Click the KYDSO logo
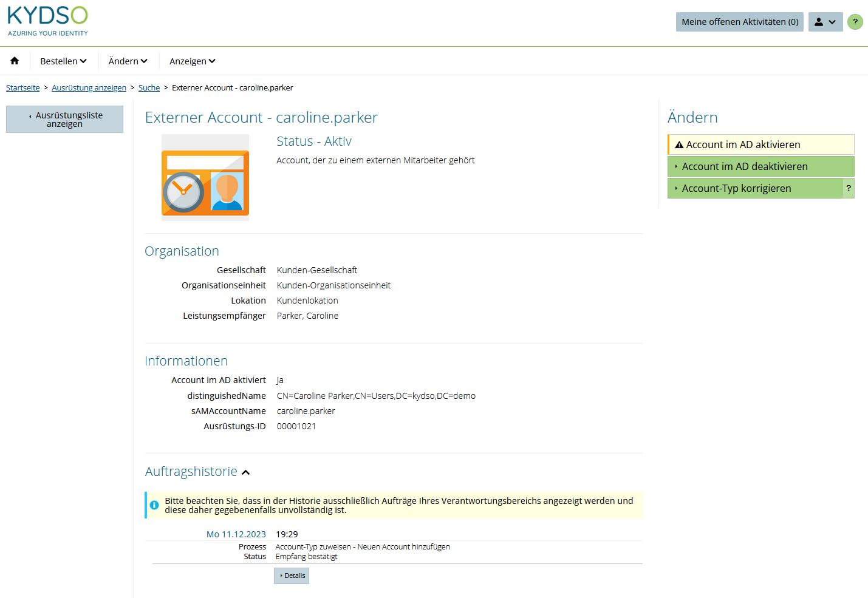This screenshot has height=598, width=868. point(47,20)
